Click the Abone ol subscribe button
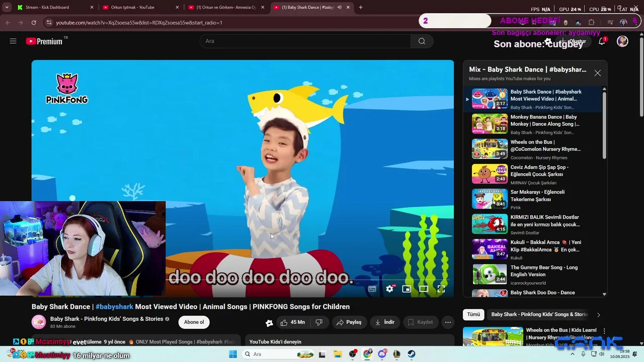Viewport: 644px width, 362px height. tap(194, 322)
